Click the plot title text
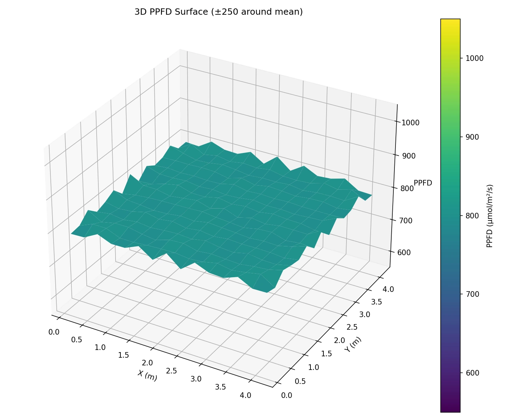The height and width of the screenshot is (420, 525). (218, 11)
